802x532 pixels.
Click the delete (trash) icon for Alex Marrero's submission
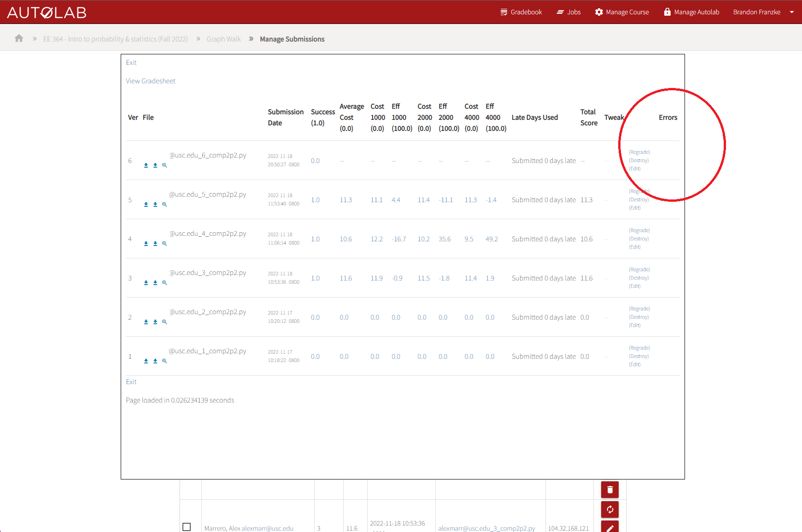609,489
